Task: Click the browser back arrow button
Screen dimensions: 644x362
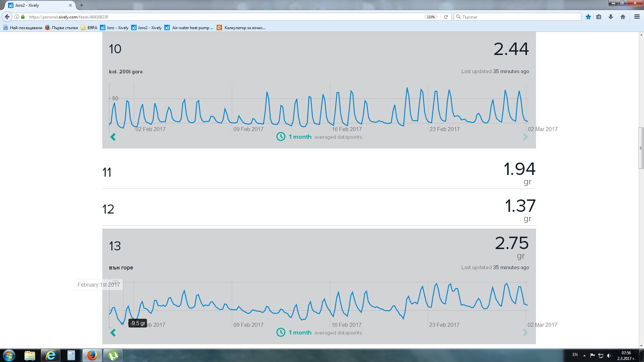Action: coord(7,17)
